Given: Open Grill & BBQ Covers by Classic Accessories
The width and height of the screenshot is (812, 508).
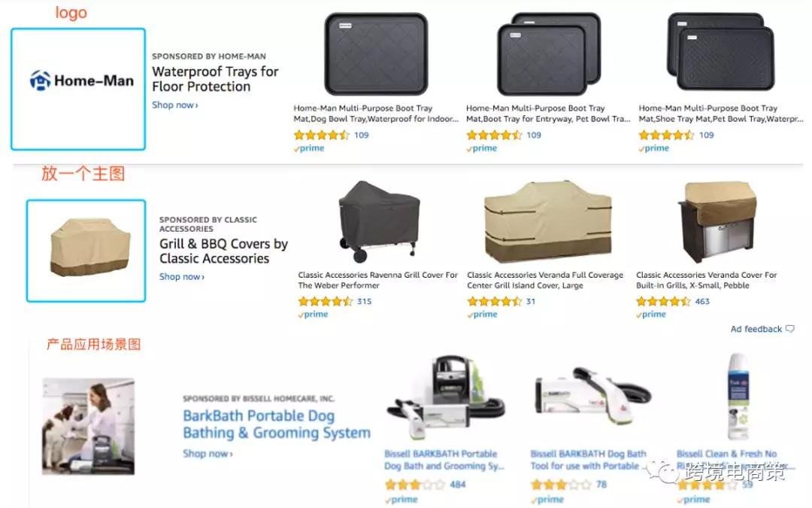Looking at the screenshot, I should point(223,251).
